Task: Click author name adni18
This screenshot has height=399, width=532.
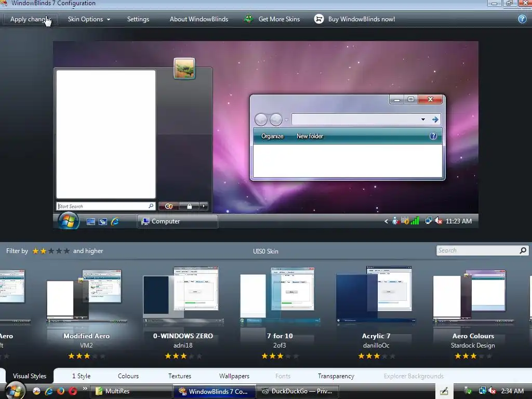Action: click(183, 345)
